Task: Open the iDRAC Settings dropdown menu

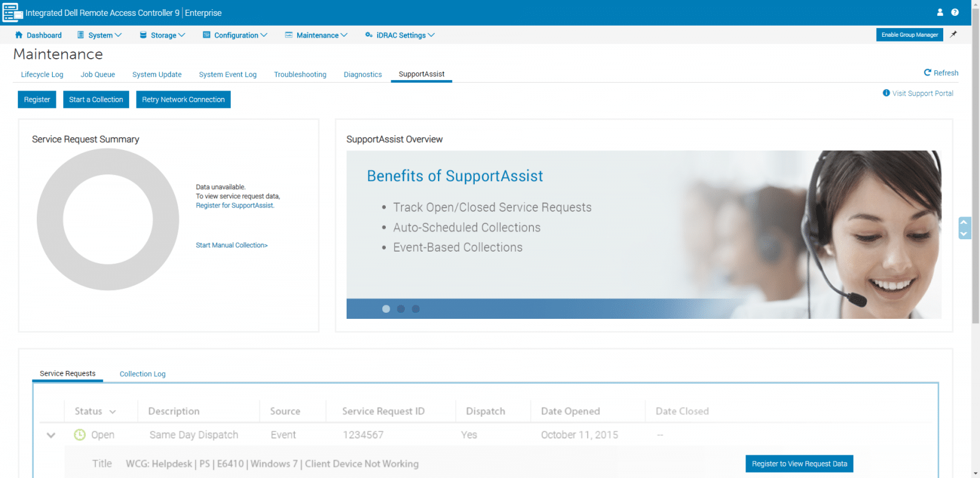Action: point(400,35)
